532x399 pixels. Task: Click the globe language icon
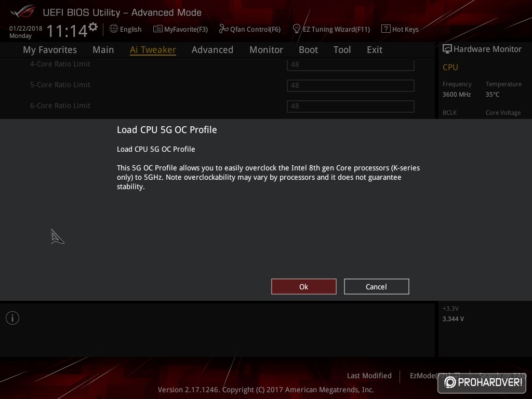tap(114, 29)
